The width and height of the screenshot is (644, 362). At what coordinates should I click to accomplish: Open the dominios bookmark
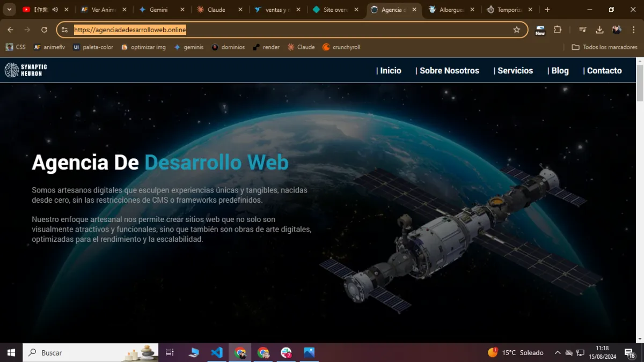tap(228, 47)
